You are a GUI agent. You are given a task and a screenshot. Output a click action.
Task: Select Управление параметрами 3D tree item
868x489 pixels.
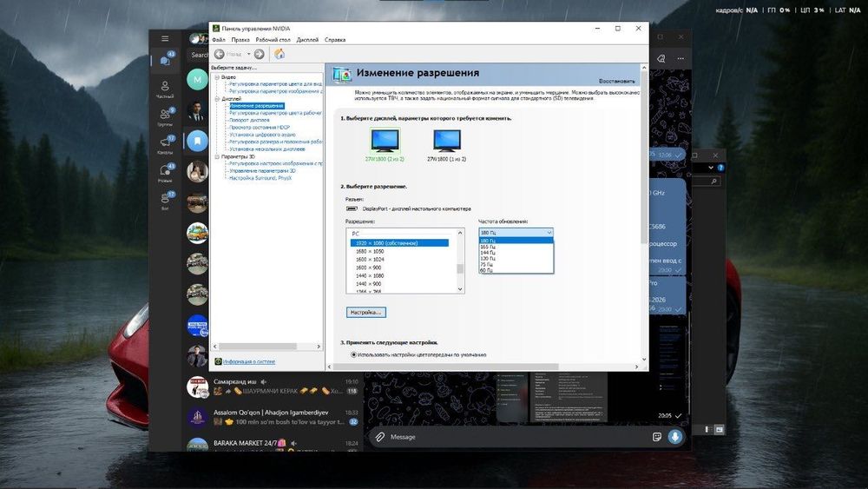262,171
